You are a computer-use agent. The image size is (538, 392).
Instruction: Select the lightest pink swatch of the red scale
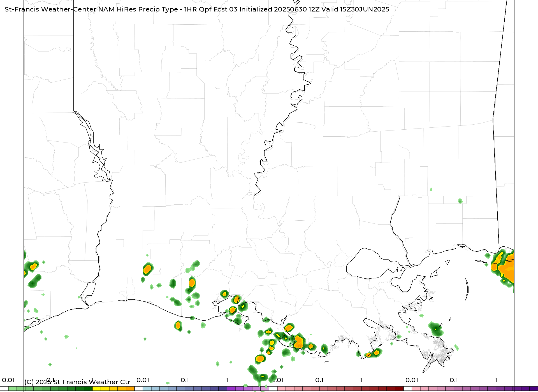(x=282, y=389)
